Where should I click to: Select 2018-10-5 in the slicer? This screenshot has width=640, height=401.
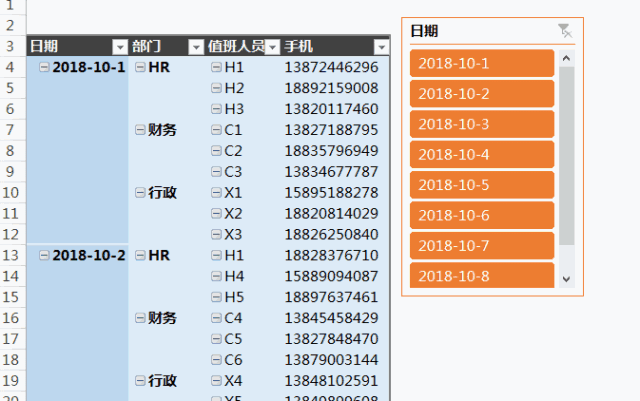click(482, 185)
